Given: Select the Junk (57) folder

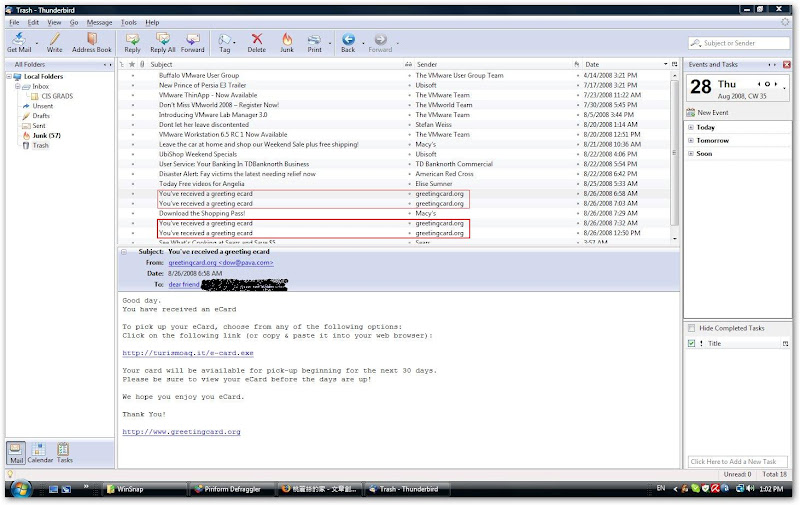Looking at the screenshot, I should [46, 135].
